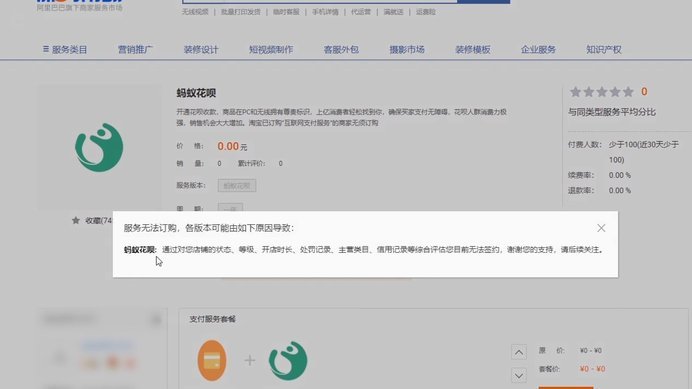Click the 付费人数 少于100 value
The image size is (692, 389).
(x=643, y=152)
